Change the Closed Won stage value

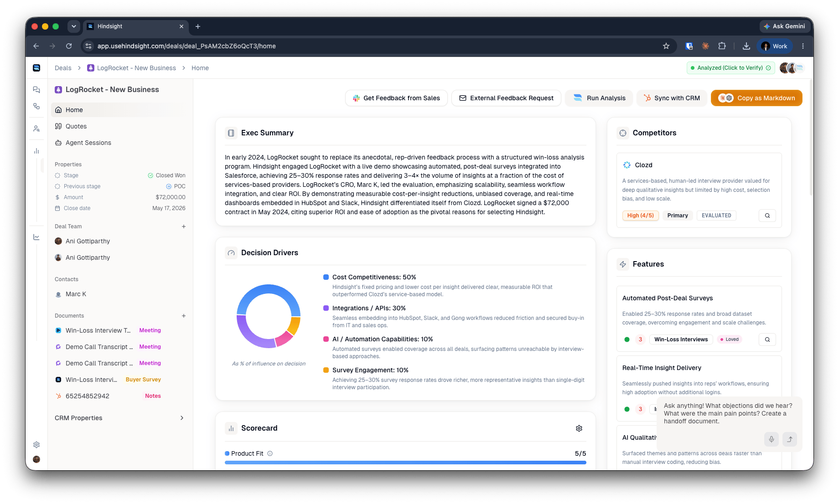click(166, 175)
